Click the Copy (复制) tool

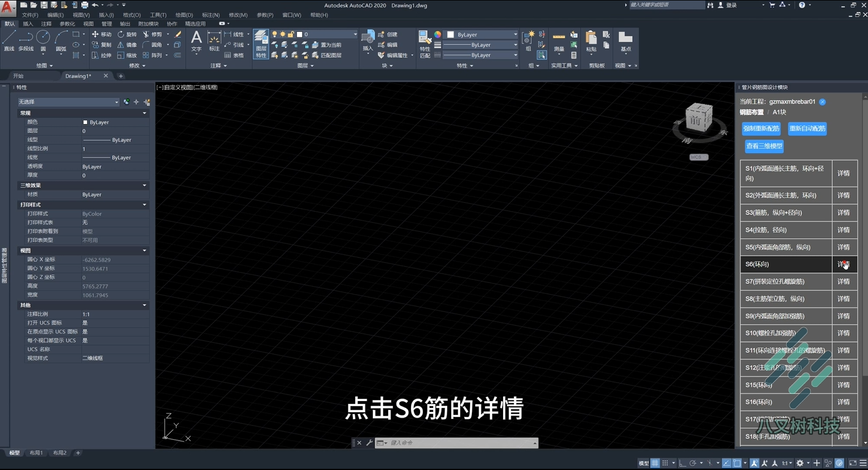(x=102, y=45)
